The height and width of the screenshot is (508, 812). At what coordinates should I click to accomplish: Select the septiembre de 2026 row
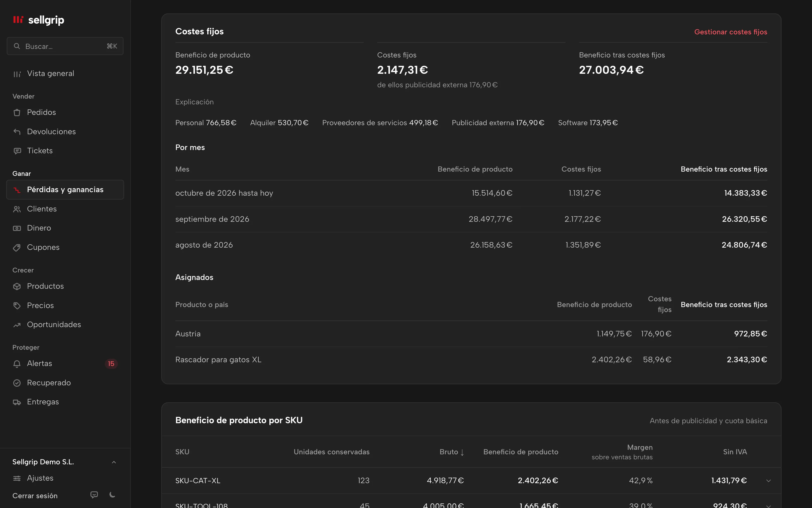[471, 219]
